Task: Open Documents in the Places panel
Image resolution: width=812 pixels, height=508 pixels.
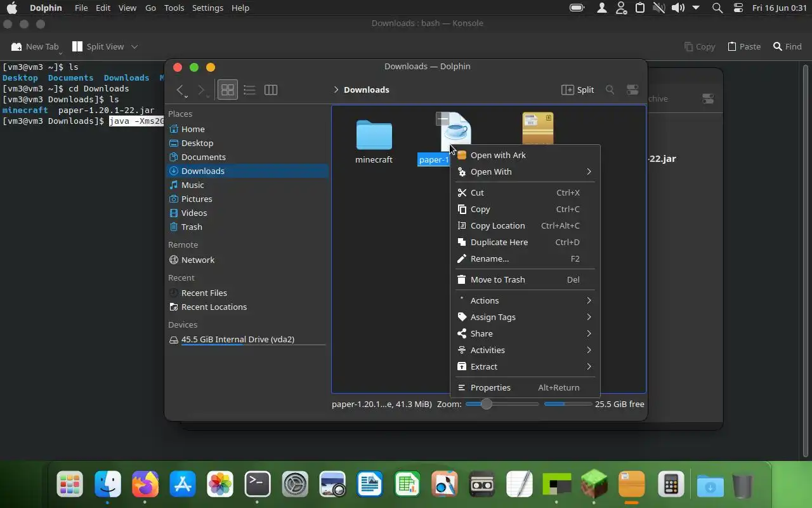Action: point(247,157)
